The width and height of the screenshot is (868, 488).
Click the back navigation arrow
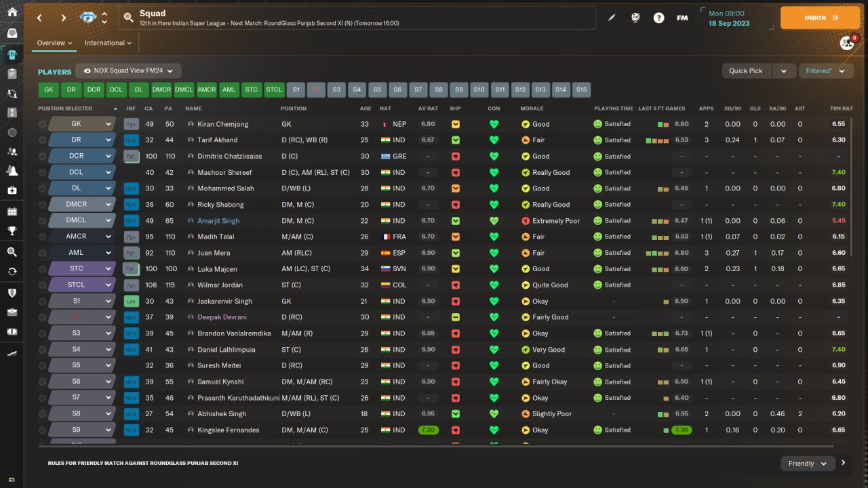coord(39,18)
